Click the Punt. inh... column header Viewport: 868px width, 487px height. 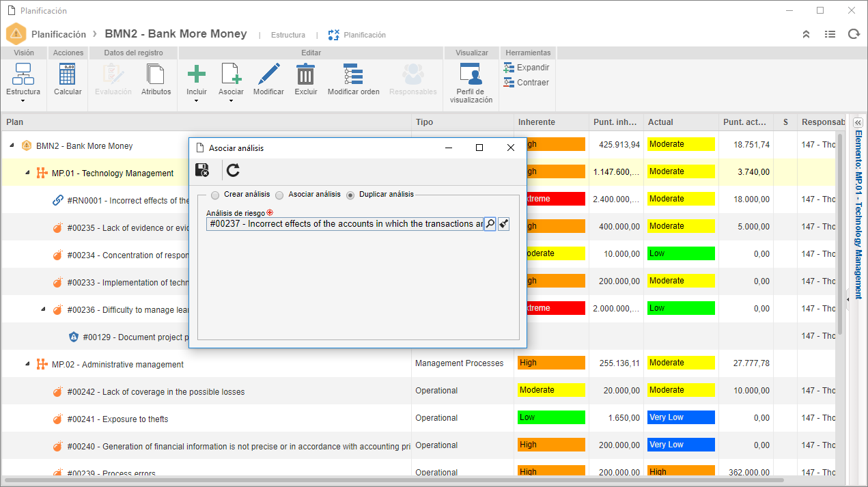tap(616, 122)
